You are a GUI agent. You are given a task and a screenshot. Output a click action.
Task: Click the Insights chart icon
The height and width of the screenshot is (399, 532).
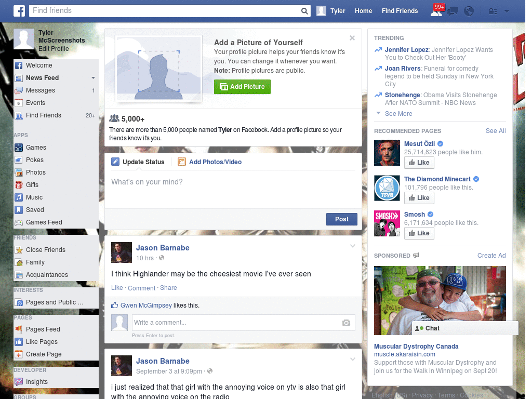point(19,382)
